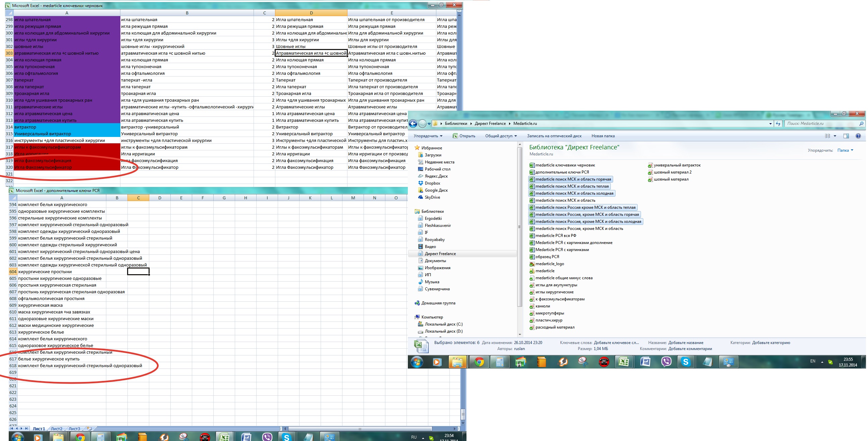The height and width of the screenshot is (441, 868).
Task: Toggle the preview pane icon
Action: (846, 136)
